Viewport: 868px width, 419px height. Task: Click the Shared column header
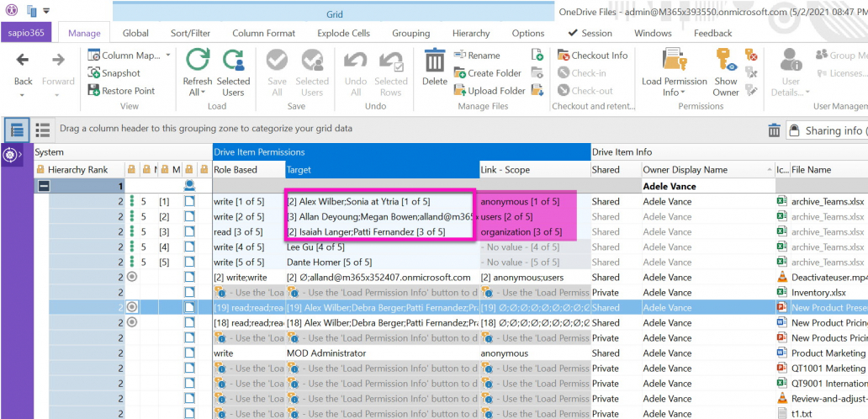click(x=615, y=170)
